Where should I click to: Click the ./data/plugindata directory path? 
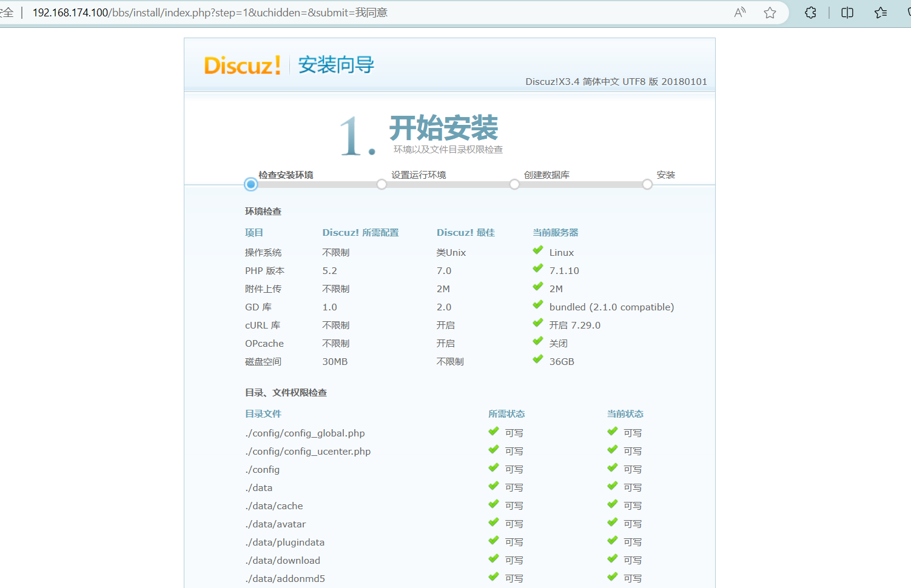(x=285, y=543)
